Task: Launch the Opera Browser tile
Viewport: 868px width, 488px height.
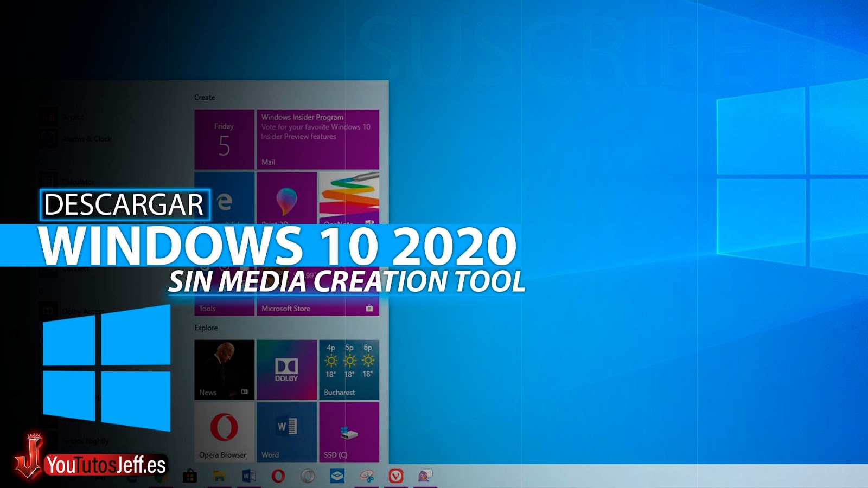Action: [x=225, y=432]
